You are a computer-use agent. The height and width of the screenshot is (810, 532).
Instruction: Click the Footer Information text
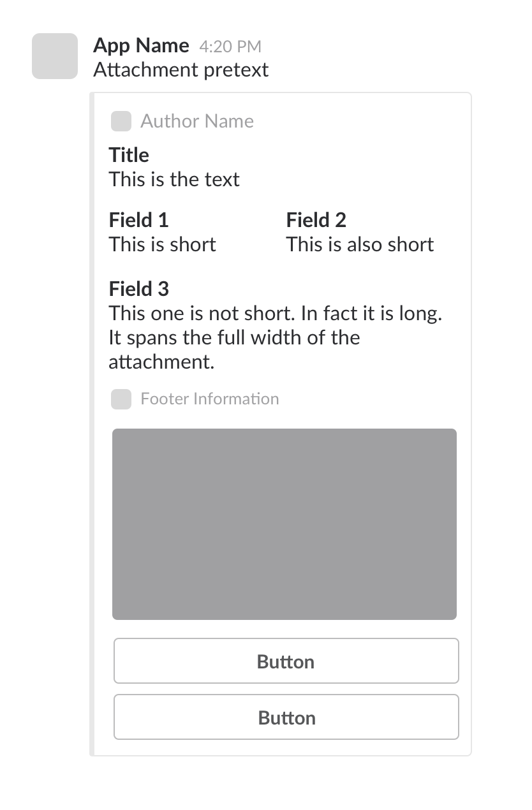coord(210,399)
